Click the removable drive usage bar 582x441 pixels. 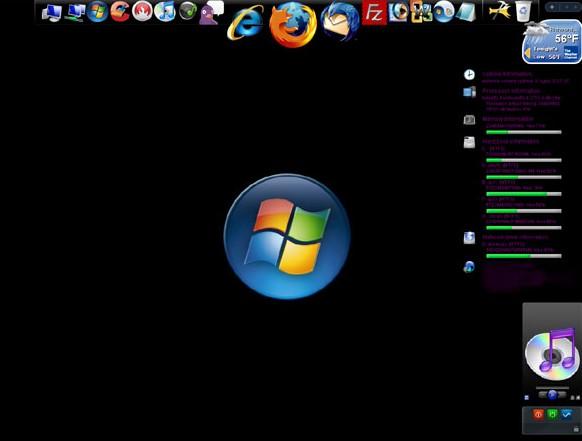[524, 256]
